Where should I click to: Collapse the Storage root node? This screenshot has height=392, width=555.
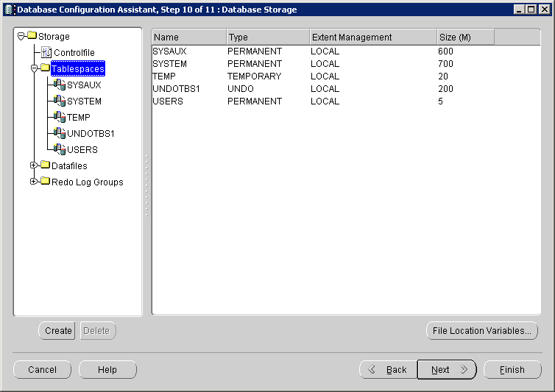pyautogui.click(x=21, y=36)
